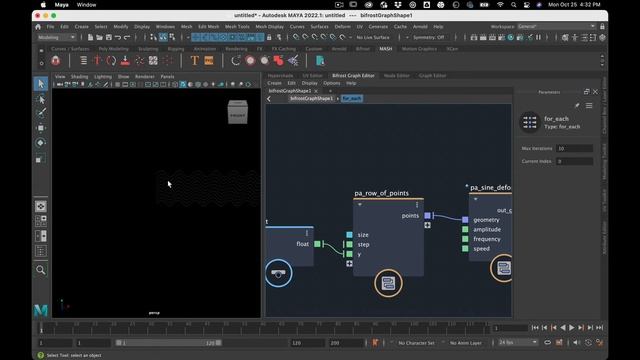Click the MASH Create Network shelf icon
Screen dimensions: 640x360
click(x=56, y=61)
